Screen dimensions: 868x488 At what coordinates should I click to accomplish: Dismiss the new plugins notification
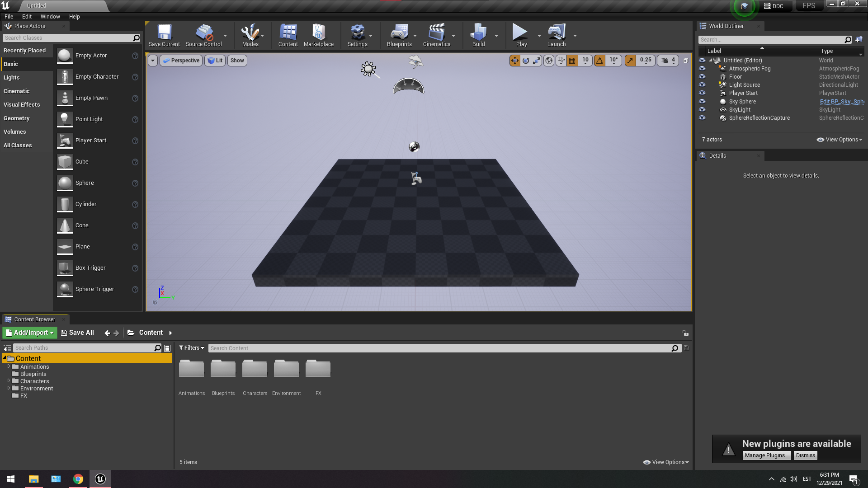tap(805, 455)
